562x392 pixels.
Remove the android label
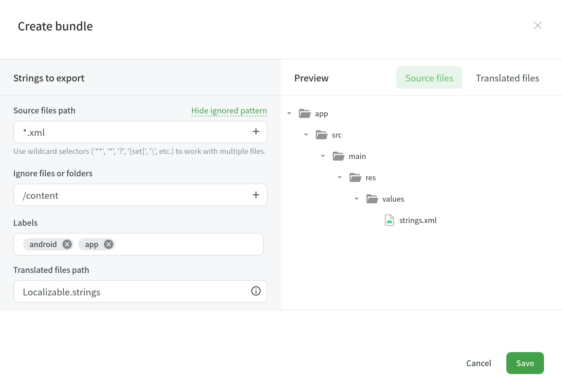pyautogui.click(x=67, y=244)
